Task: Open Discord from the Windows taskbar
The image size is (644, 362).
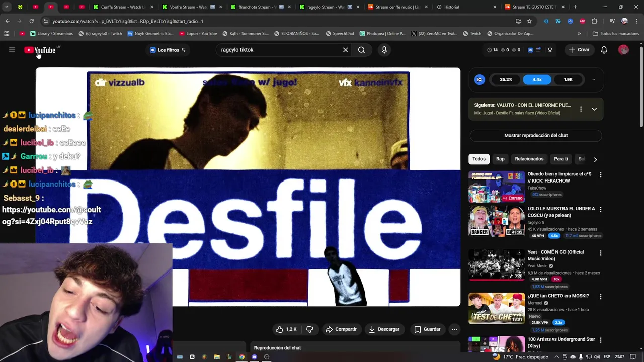Action: click(254, 357)
